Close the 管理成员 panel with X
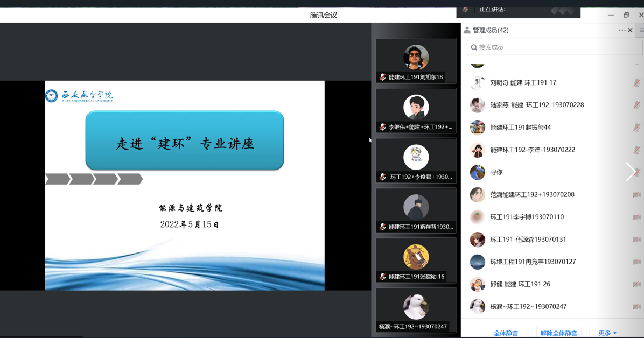 [631, 30]
